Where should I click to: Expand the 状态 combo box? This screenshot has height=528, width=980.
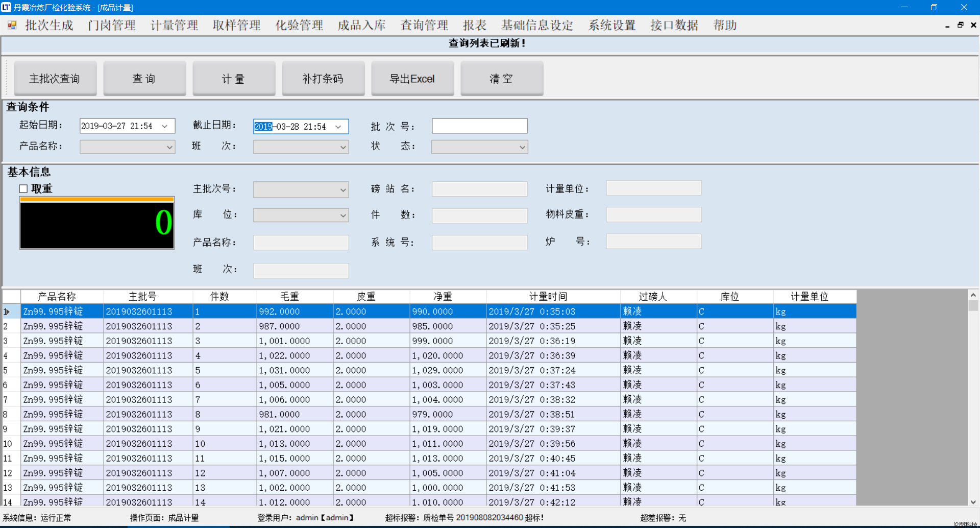(522, 147)
